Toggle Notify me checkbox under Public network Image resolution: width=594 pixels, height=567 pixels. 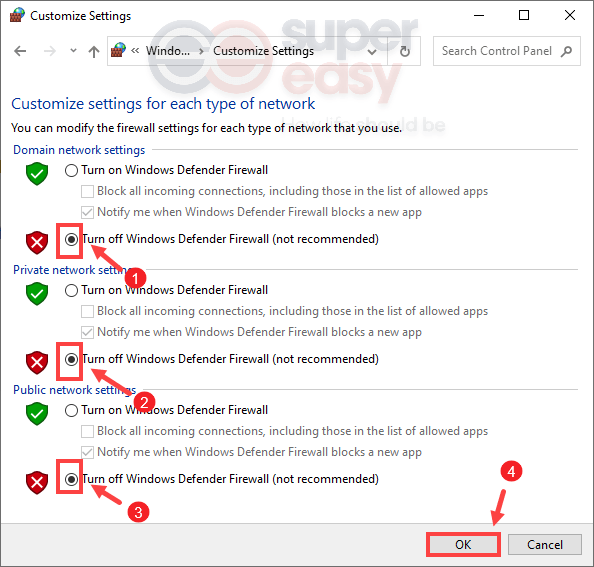[88, 452]
